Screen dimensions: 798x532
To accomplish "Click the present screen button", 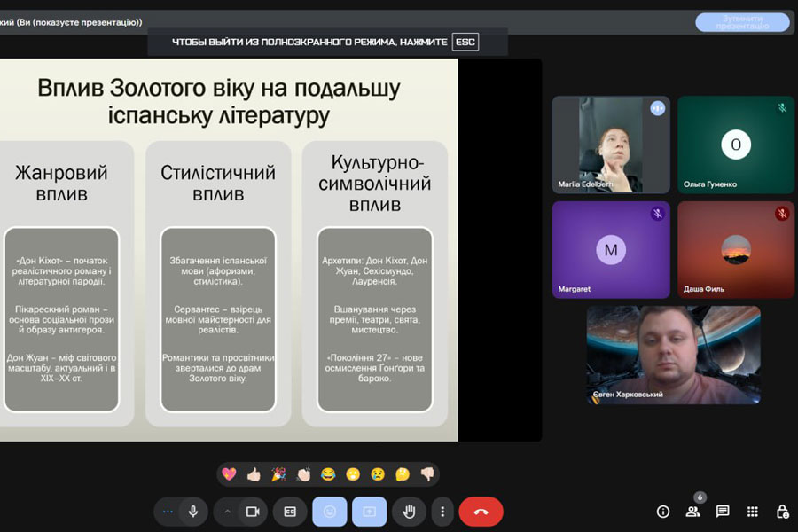I will point(370,512).
